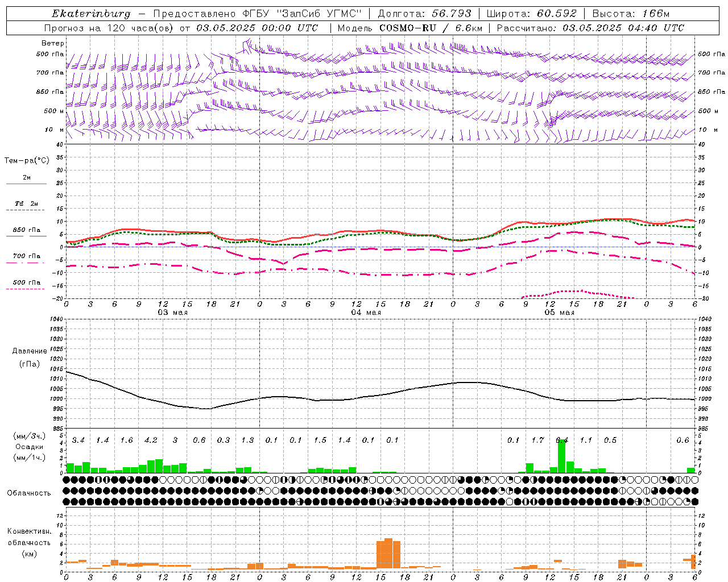The image size is (728, 582).
Task: Click the 'Ветер' wind panel label
Action: click(53, 43)
